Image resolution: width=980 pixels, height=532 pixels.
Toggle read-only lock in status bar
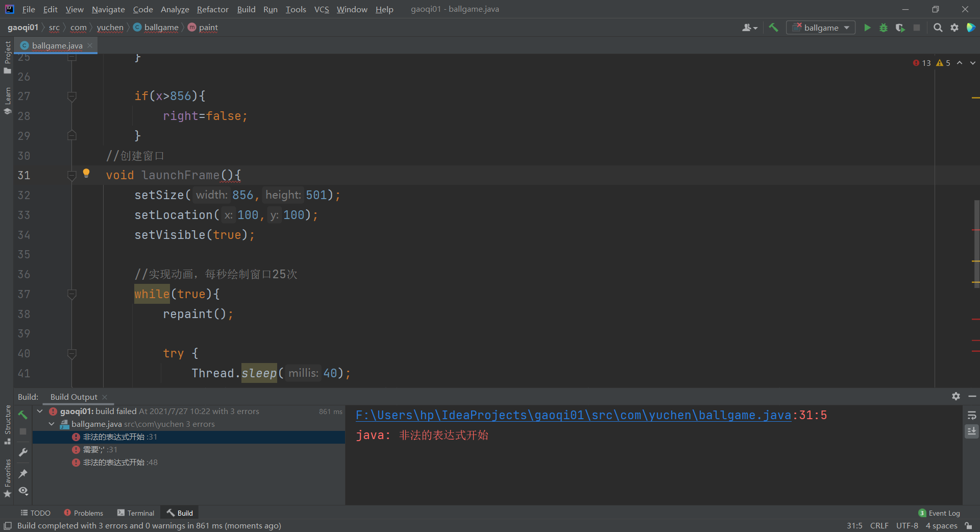click(968, 525)
